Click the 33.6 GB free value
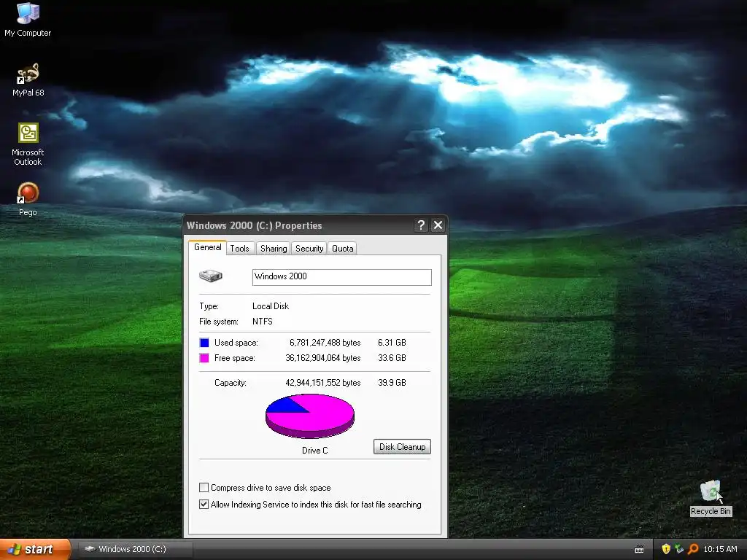Viewport: 747px width, 560px height. [x=392, y=358]
